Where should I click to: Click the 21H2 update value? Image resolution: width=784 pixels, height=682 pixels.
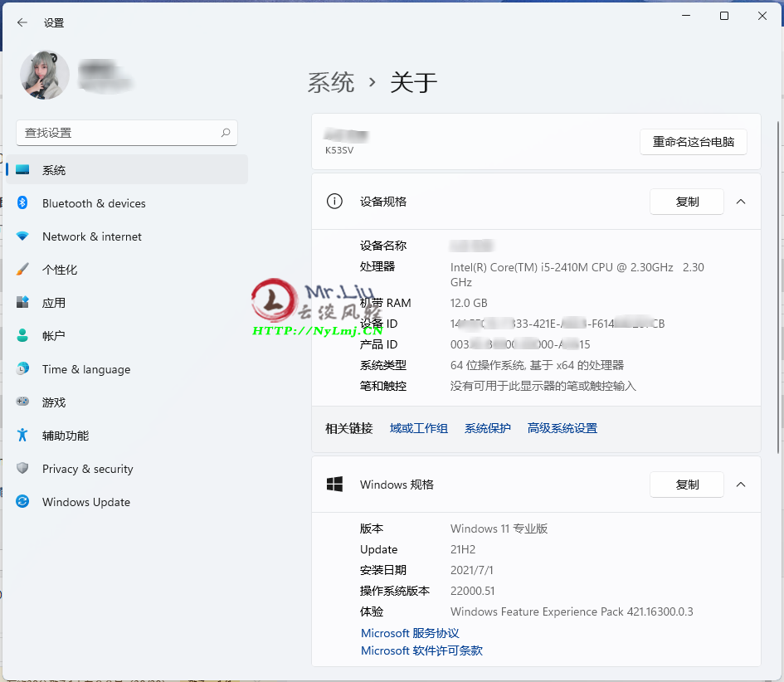pyautogui.click(x=462, y=549)
